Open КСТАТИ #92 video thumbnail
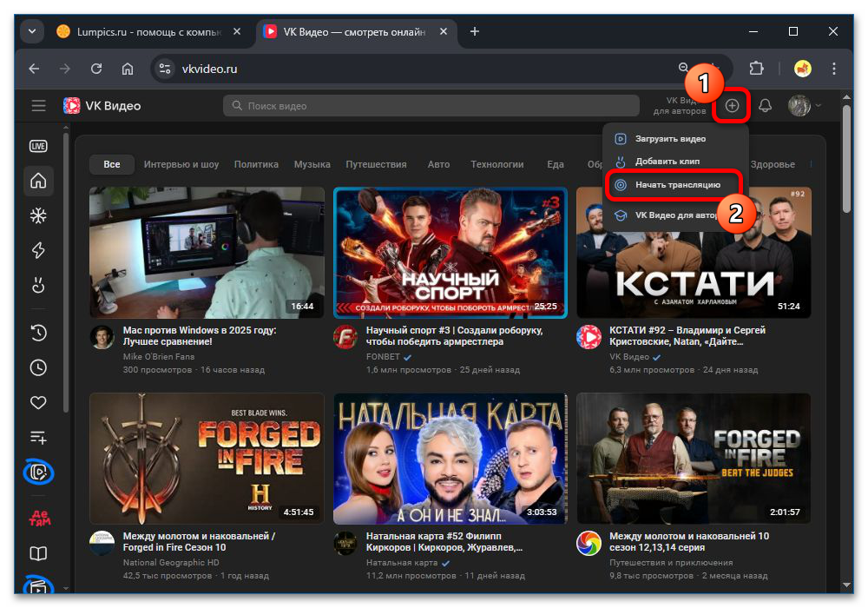 [x=694, y=253]
